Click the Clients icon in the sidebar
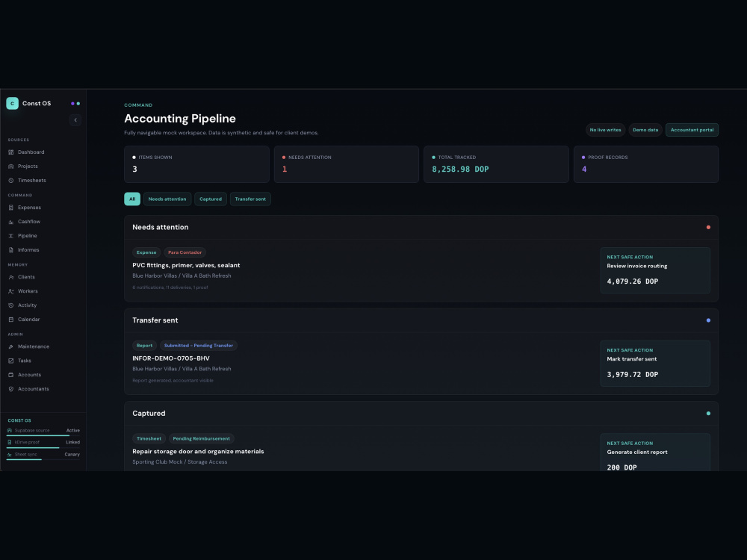 11,277
